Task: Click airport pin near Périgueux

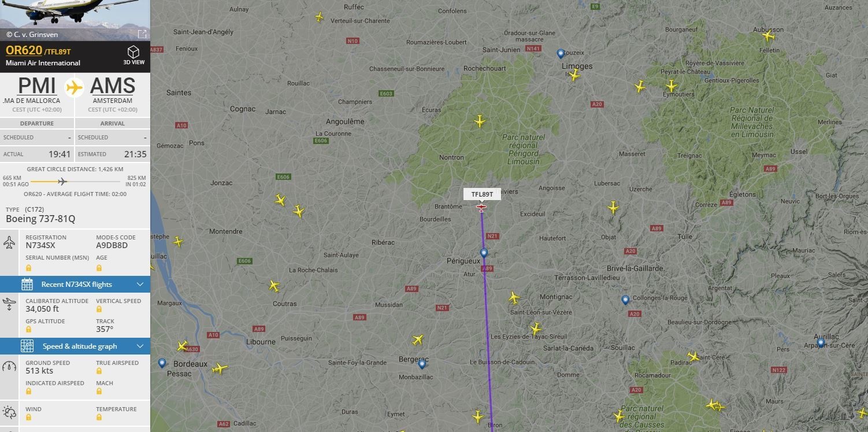Action: (x=484, y=253)
